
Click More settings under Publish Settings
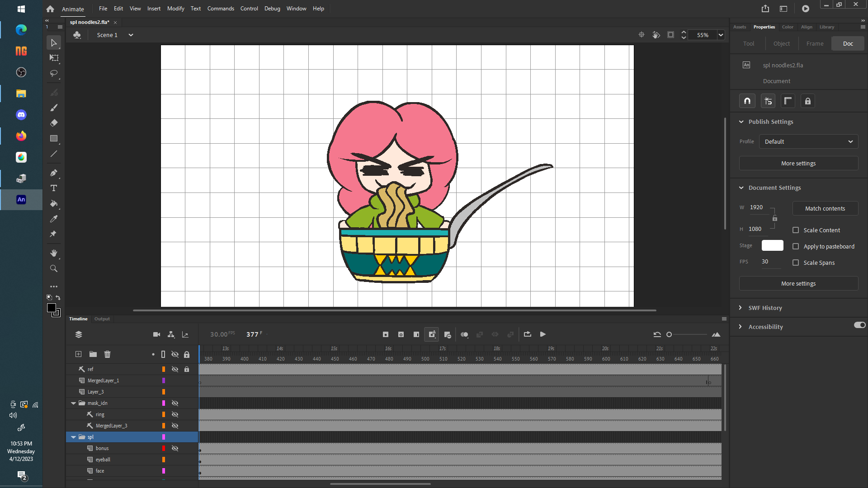pyautogui.click(x=798, y=164)
